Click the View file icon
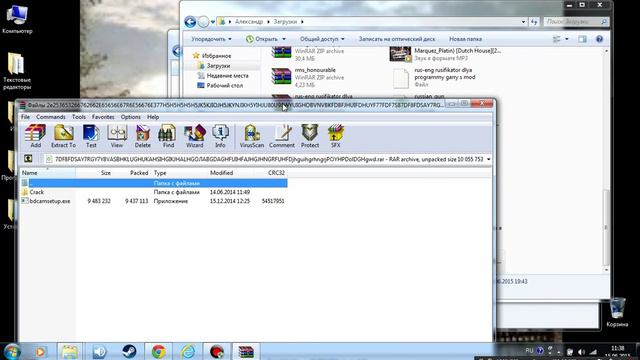 click(117, 136)
